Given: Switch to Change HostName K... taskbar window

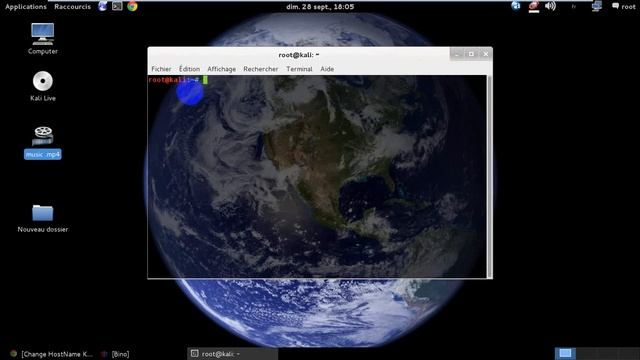Looking at the screenshot, I should [x=51, y=354].
